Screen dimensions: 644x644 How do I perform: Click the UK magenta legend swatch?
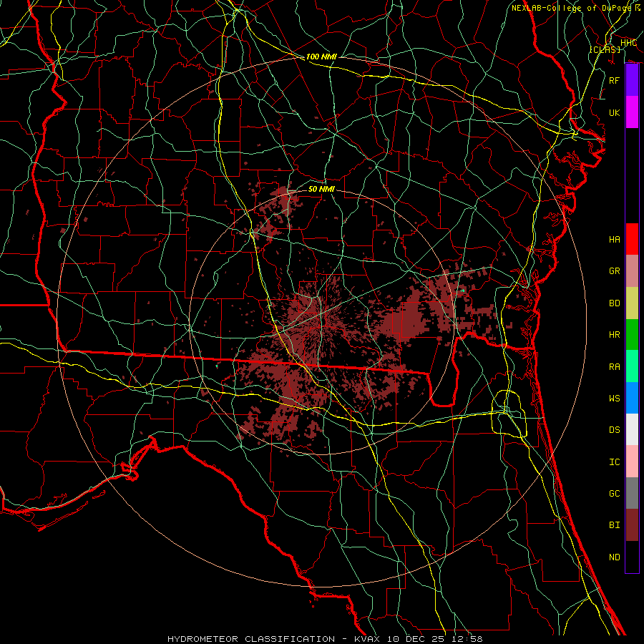632,112
